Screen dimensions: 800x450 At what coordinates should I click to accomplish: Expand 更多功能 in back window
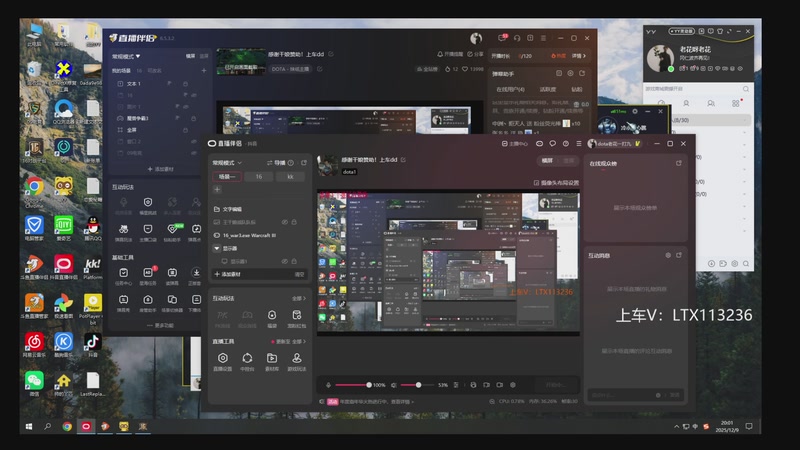pos(160,325)
